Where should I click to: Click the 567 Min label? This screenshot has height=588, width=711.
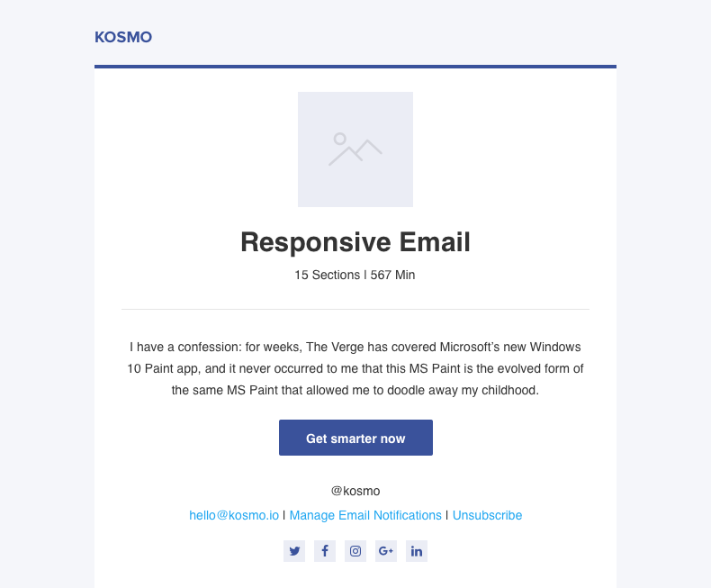coord(392,275)
